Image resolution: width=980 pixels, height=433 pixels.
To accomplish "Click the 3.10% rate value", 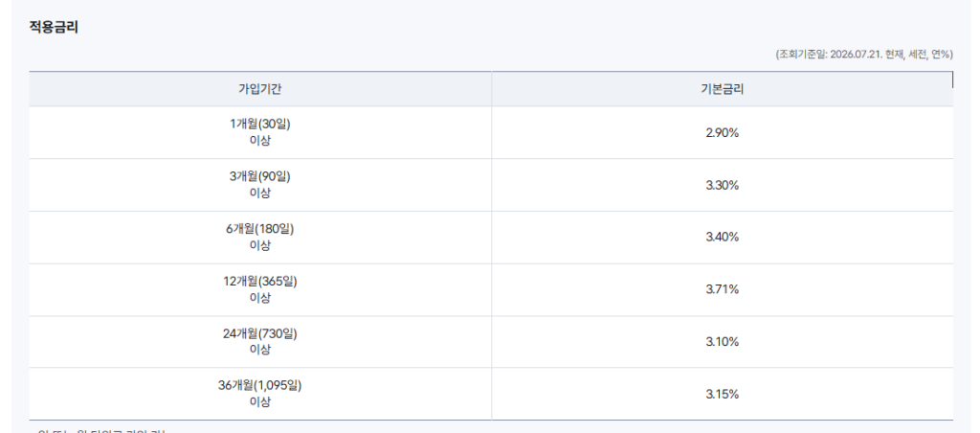I will 723,342.
